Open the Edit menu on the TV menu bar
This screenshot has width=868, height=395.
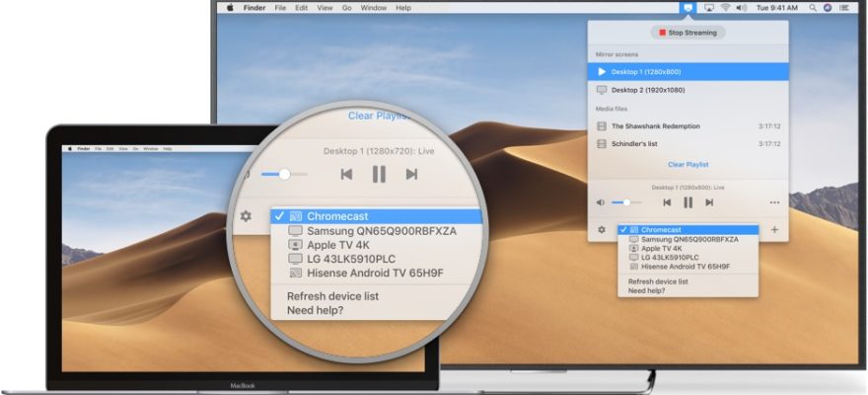click(x=301, y=8)
